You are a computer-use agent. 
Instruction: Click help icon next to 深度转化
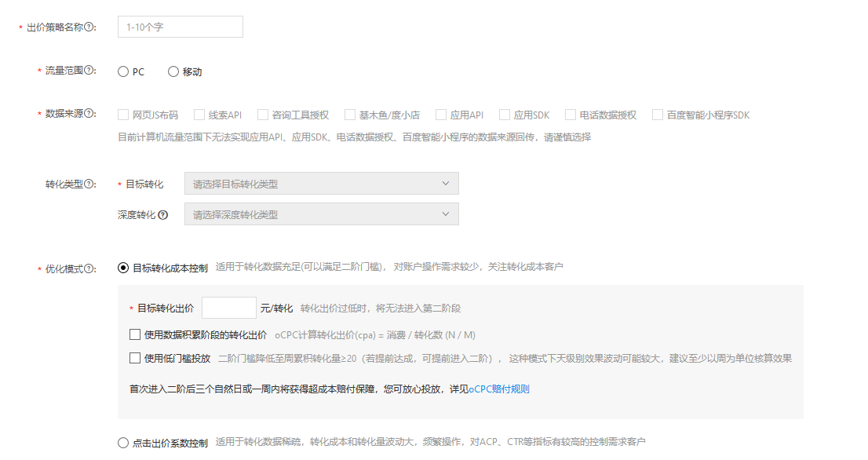163,215
